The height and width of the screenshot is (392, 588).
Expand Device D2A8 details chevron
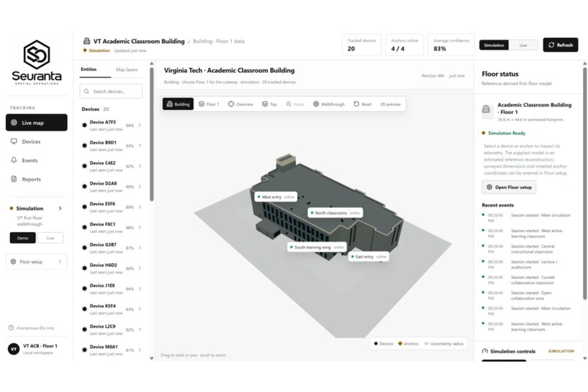(x=139, y=186)
